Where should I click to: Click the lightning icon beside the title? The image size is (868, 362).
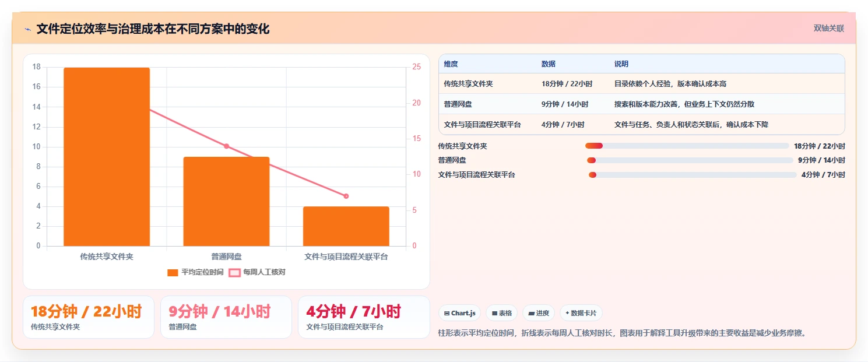[27, 29]
